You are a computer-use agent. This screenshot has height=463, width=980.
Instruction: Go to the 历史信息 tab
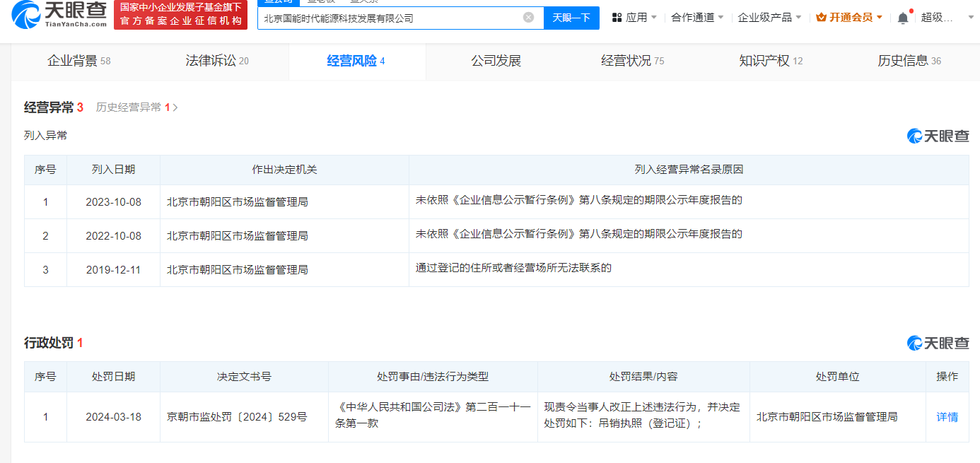tap(909, 61)
